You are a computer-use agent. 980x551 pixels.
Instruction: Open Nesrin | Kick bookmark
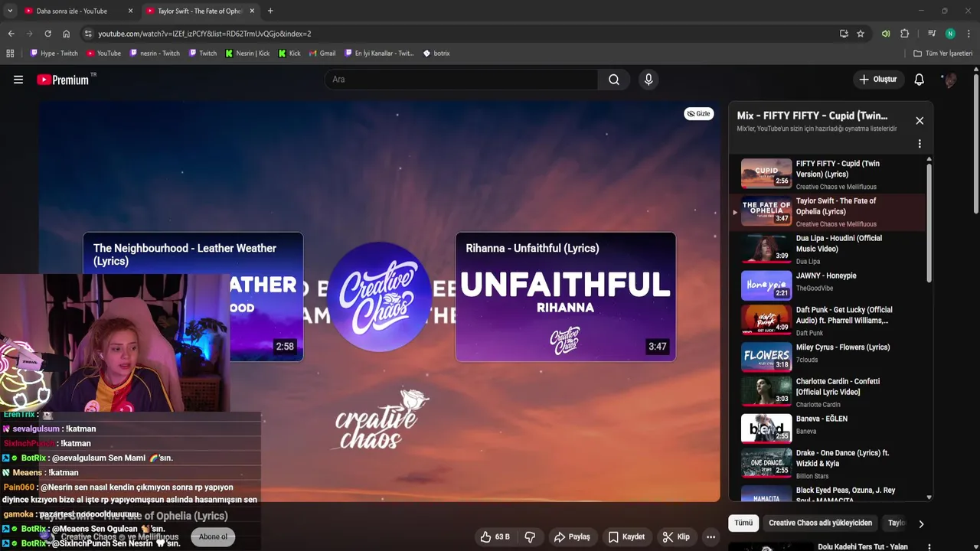(x=247, y=54)
